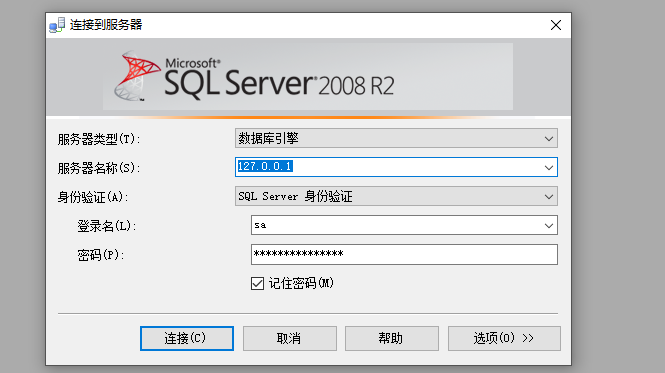
Task: Click the 身份验证(A) label
Action: (93, 197)
